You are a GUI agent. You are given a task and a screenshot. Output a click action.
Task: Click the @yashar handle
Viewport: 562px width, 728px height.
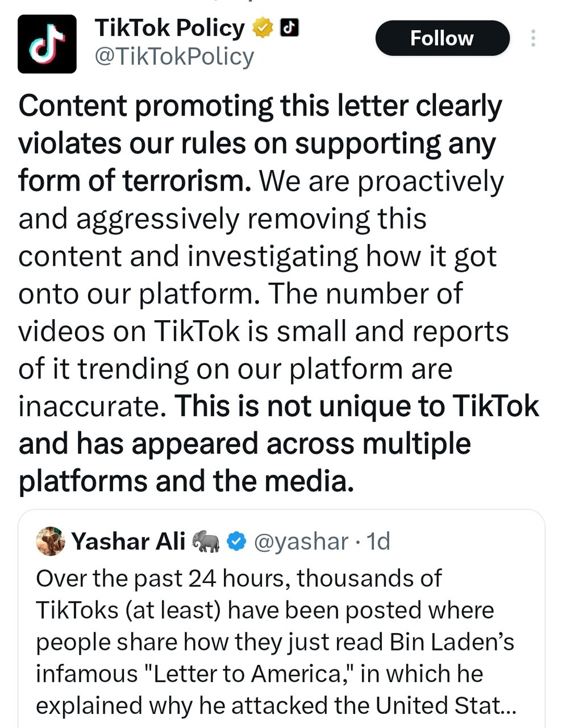(x=300, y=541)
